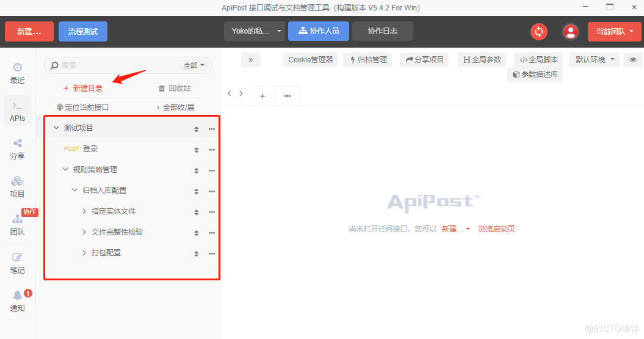Open 协作人员 collaborators

click(x=319, y=31)
